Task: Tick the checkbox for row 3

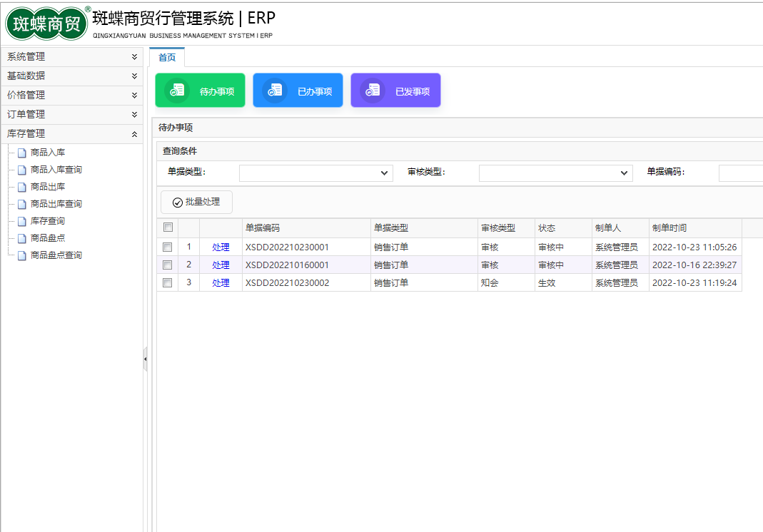Action: pyautogui.click(x=168, y=282)
